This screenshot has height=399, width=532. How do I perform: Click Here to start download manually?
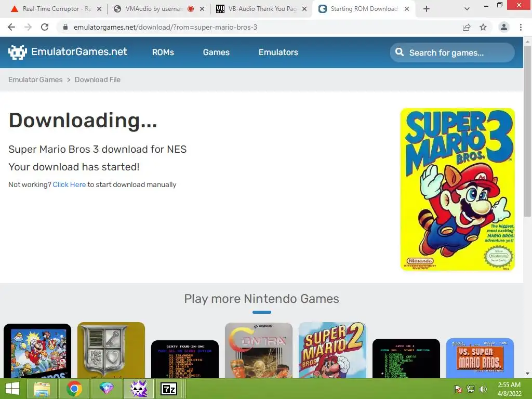tap(69, 184)
